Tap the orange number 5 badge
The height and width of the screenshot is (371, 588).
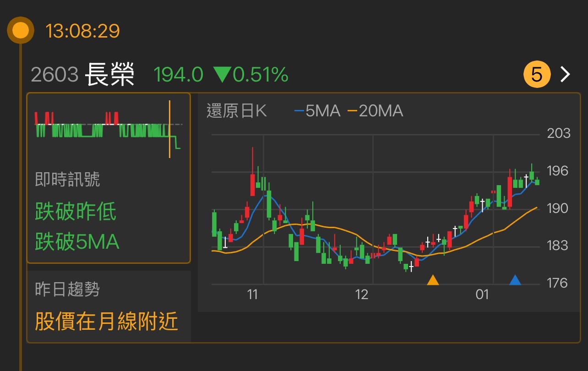[536, 74]
